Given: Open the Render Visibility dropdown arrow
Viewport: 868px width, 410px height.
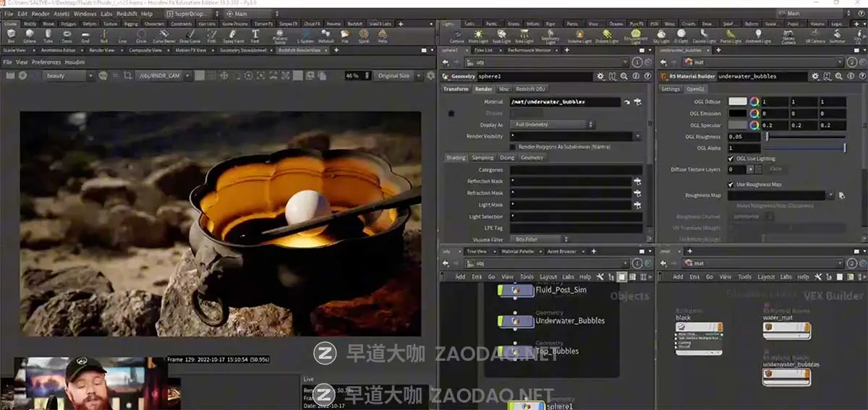Looking at the screenshot, I should [x=637, y=136].
